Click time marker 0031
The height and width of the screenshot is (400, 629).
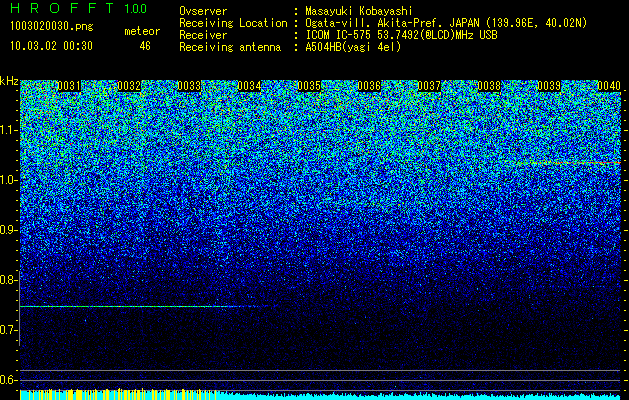click(69, 86)
